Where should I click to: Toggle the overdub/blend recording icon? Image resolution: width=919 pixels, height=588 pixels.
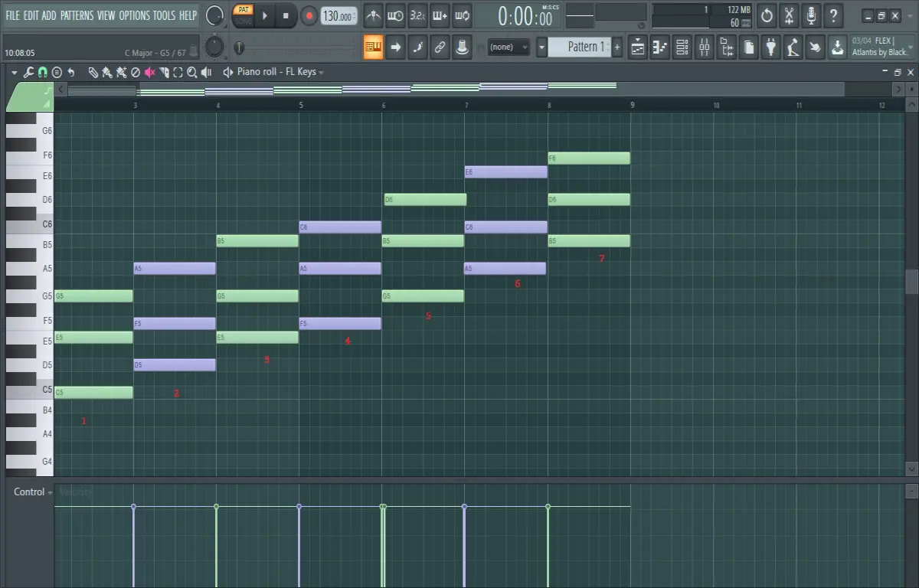(440, 15)
